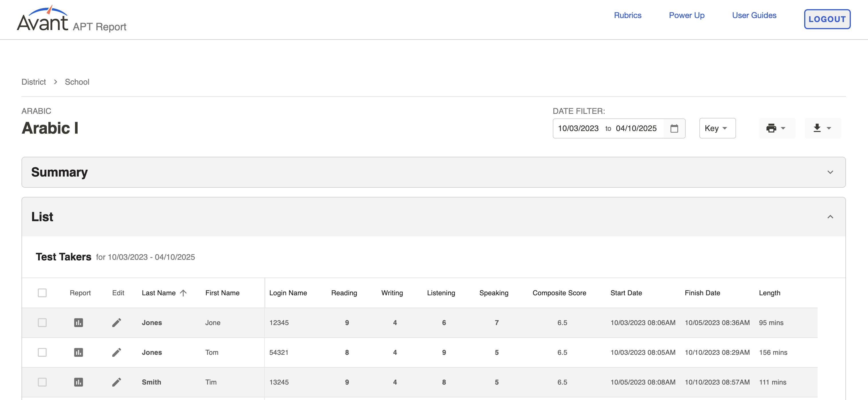Click first name Jone
Screen dimensions: 868x400
pyautogui.click(x=213, y=322)
